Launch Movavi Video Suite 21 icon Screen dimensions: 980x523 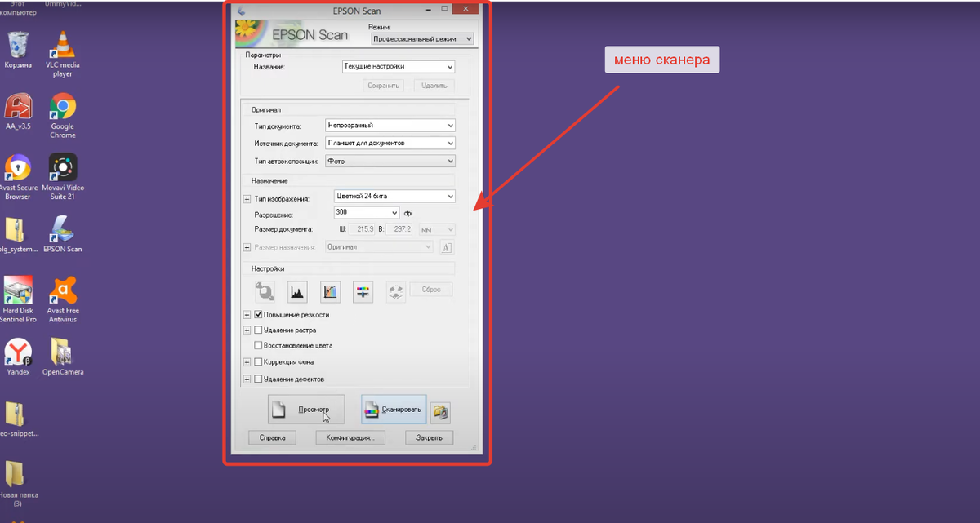(x=63, y=177)
